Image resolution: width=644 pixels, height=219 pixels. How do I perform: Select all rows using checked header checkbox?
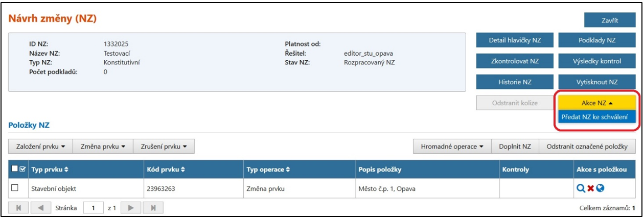(22, 169)
